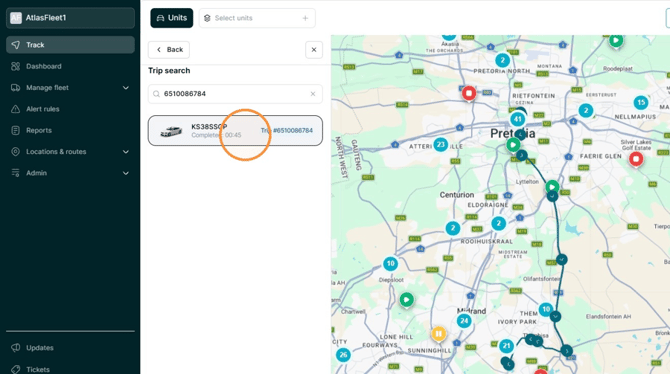
Task: Open Reports section
Action: pos(70,130)
